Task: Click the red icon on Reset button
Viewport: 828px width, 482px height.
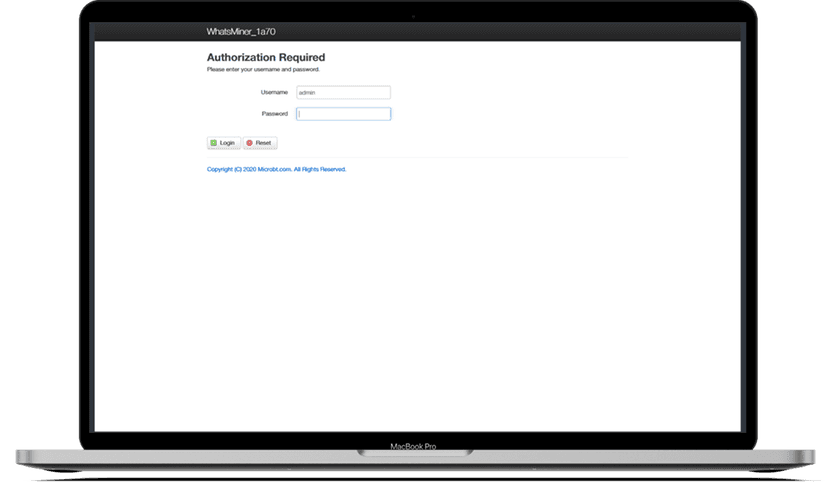Action: 250,143
